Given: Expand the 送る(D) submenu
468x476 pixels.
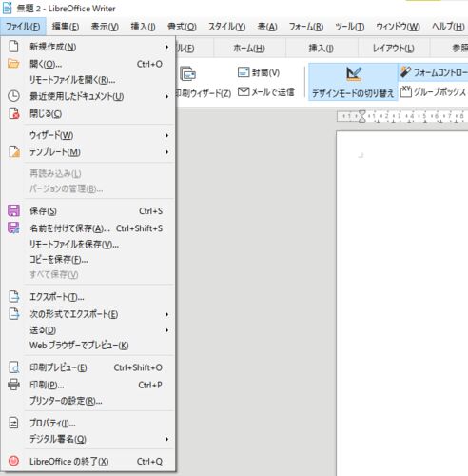Looking at the screenshot, I should tap(166, 330).
